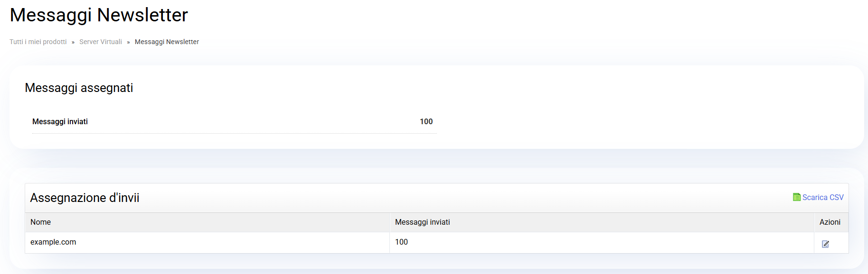The height and width of the screenshot is (274, 868).
Task: Click the Messaggi inviati label in summary card
Action: click(x=60, y=121)
